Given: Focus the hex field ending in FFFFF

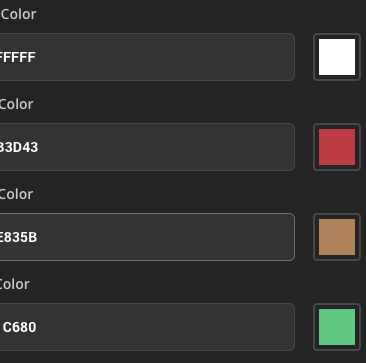Looking at the screenshot, I should point(147,57).
